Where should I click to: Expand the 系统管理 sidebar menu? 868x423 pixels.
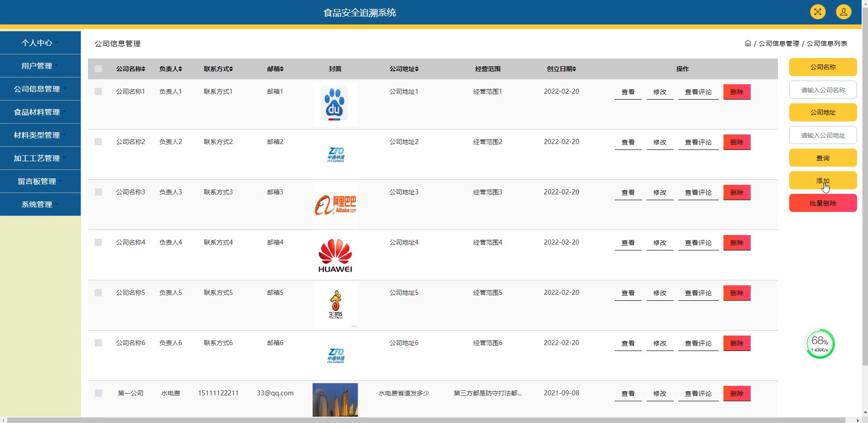tap(40, 204)
